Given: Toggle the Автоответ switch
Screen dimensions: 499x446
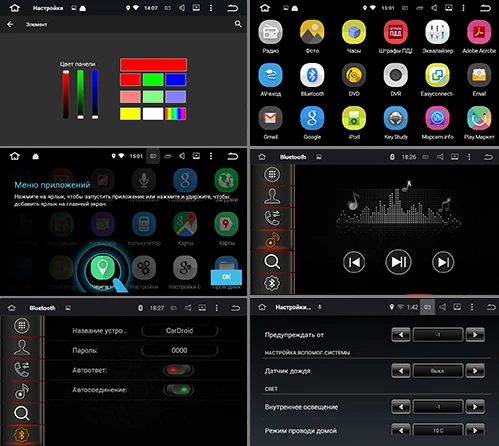Looking at the screenshot, I should pyautogui.click(x=179, y=370).
